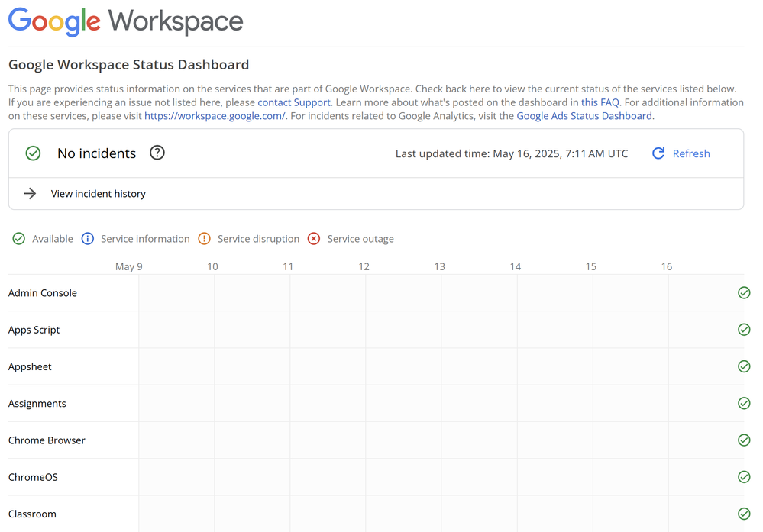Click Assignments available status icon
Screen dimensions: 763x532
coord(744,403)
